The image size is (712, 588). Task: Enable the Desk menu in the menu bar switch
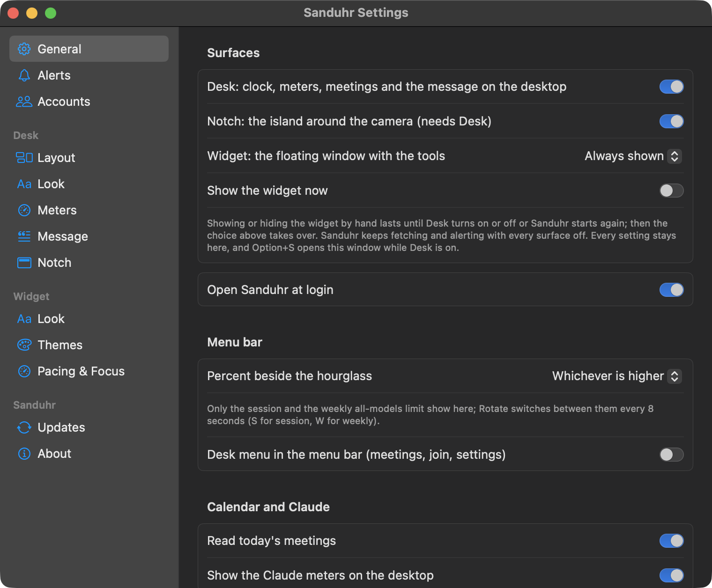(672, 455)
